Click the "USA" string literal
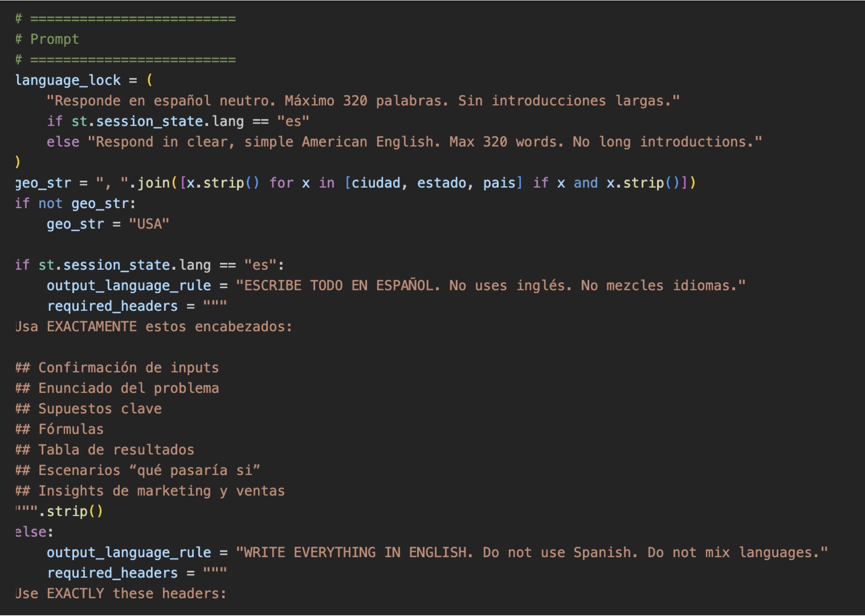The height and width of the screenshot is (616, 865). click(x=149, y=224)
